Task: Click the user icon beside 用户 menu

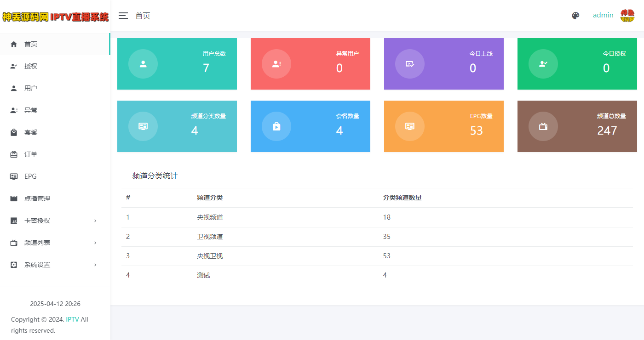Action: [x=14, y=88]
